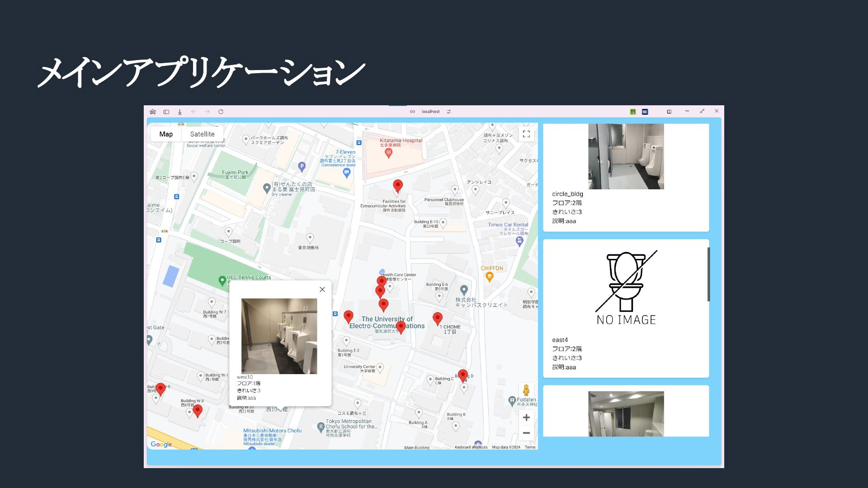Click the red marker near Facilities for Extracurricular Activities
The image size is (868, 488).
pos(398,186)
